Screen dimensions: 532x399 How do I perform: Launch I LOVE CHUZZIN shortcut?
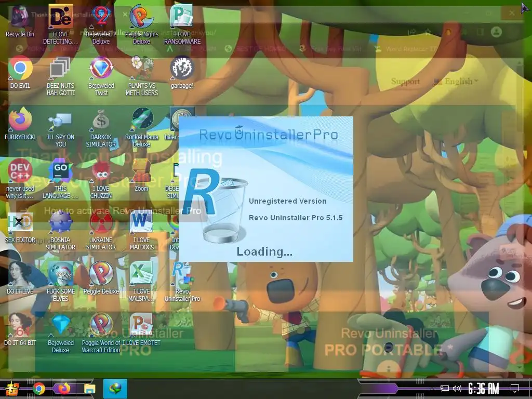click(101, 179)
